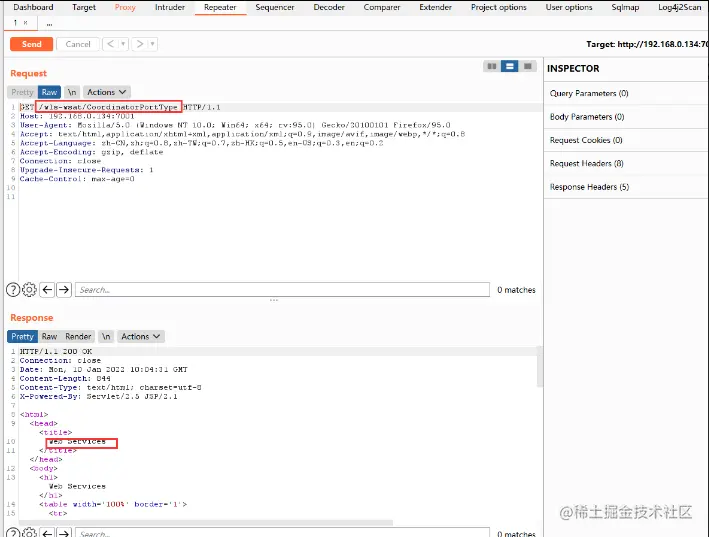Expand Request Cookies (0) in Inspector
709x537 pixels.
point(626,140)
